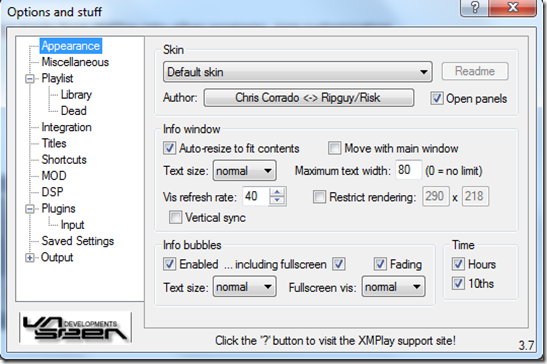Go to the DSP options page
Viewport: 547px width, 364px height.
coord(52,192)
